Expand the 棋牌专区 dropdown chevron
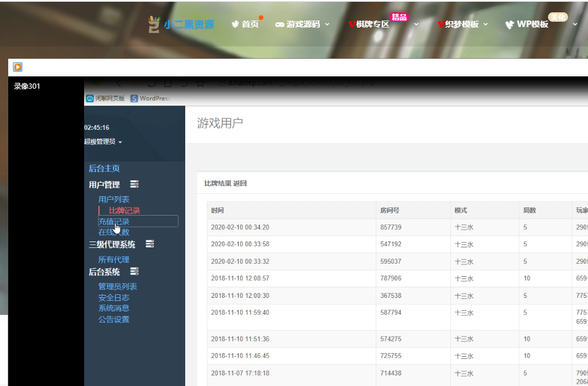Viewport: 588px width, 386px height. pos(416,24)
